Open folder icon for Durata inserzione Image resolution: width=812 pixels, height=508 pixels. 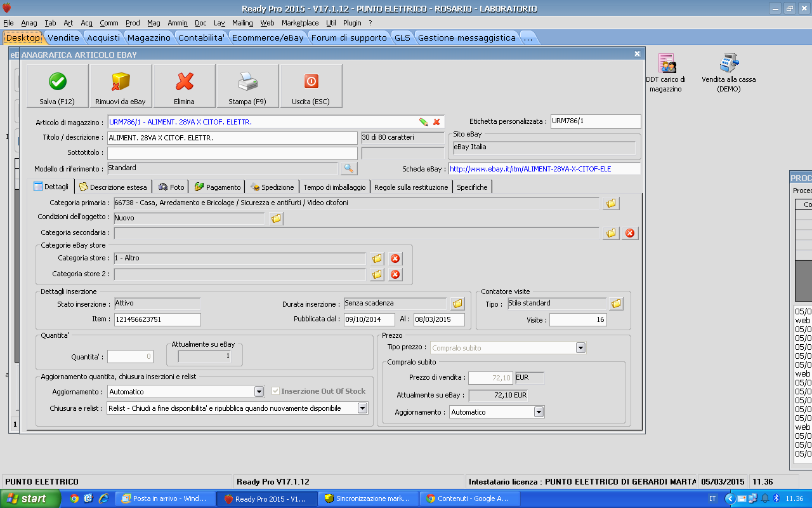pyautogui.click(x=457, y=304)
